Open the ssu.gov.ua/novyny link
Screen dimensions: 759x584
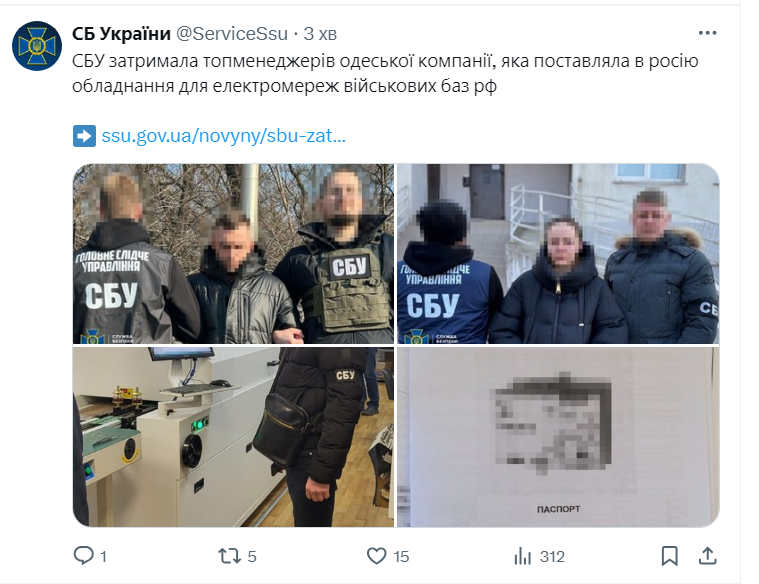point(223,136)
